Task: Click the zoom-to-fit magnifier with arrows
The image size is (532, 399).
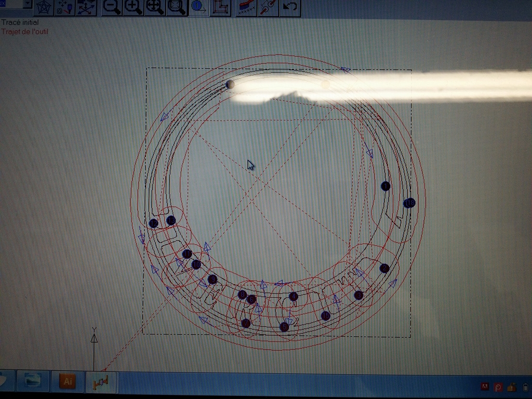Action: [x=155, y=7]
